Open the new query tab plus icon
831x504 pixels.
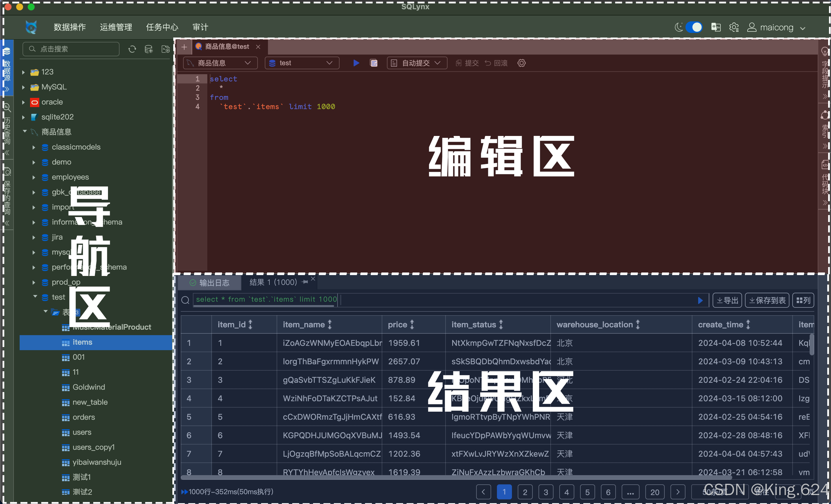pyautogui.click(x=184, y=47)
